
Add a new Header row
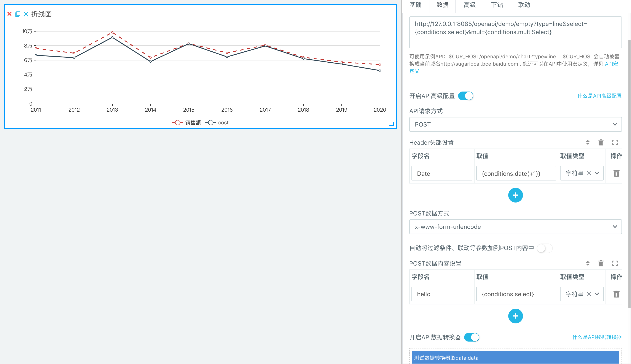tap(515, 195)
